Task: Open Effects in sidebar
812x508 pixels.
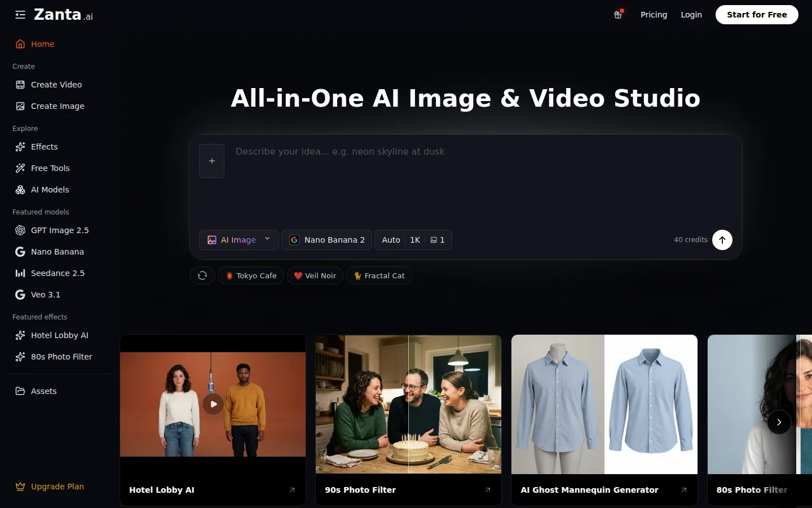Action: pos(60,147)
